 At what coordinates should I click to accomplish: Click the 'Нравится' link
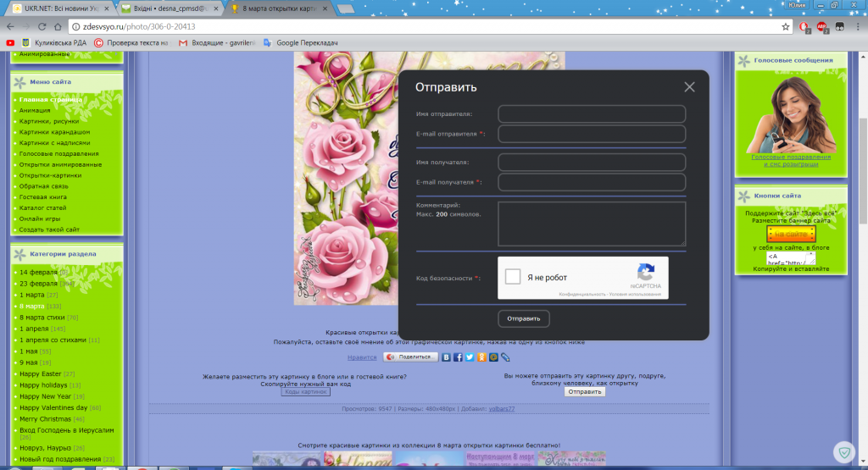362,357
